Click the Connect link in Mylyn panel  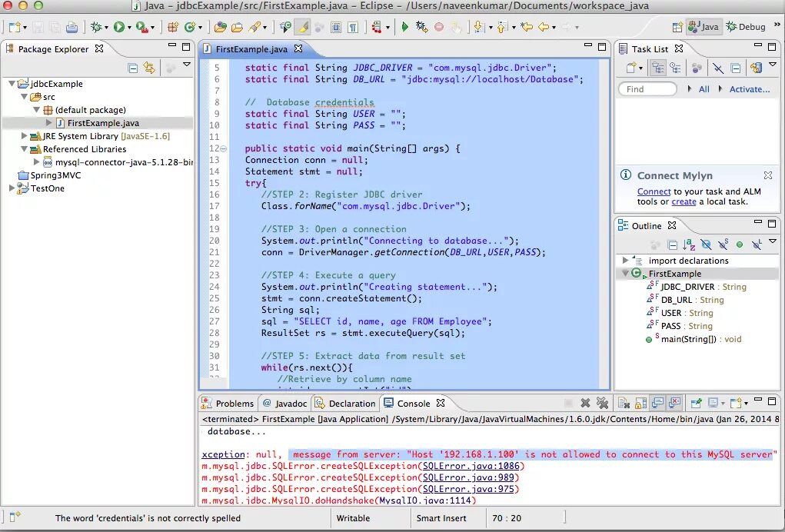point(654,191)
